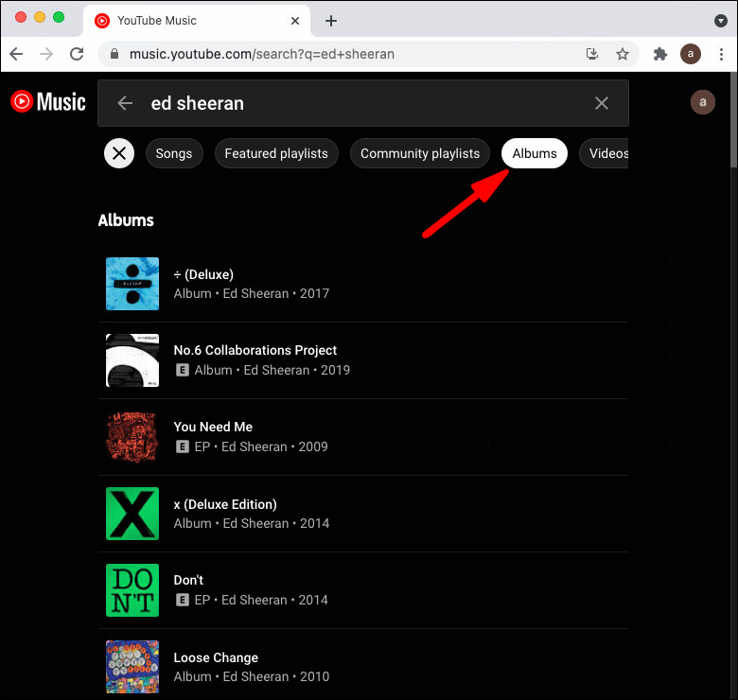Viewport: 738px width, 700px height.
Task: Open a new browser tab
Action: 331,21
